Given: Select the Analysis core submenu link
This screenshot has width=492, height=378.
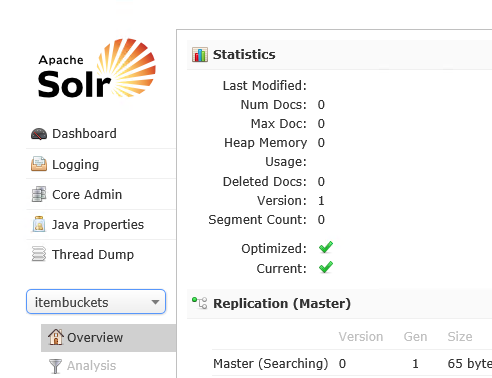Looking at the screenshot, I should click(109, 366).
